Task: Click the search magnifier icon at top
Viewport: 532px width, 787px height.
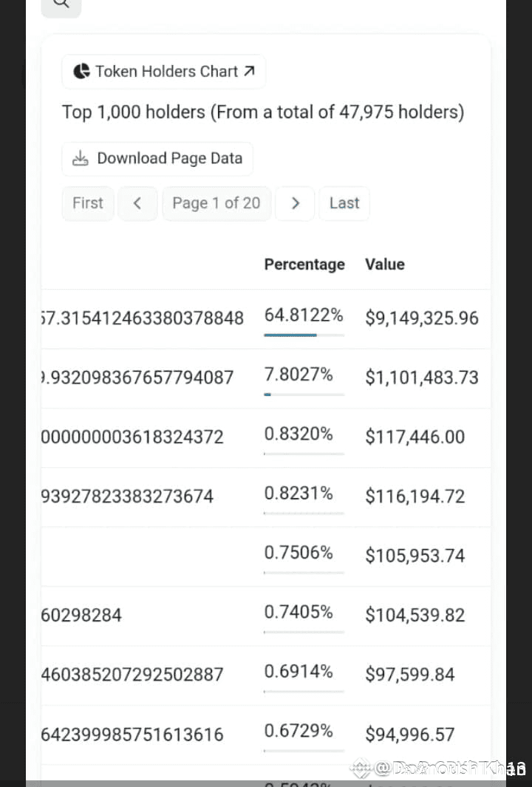Action: pos(61,4)
